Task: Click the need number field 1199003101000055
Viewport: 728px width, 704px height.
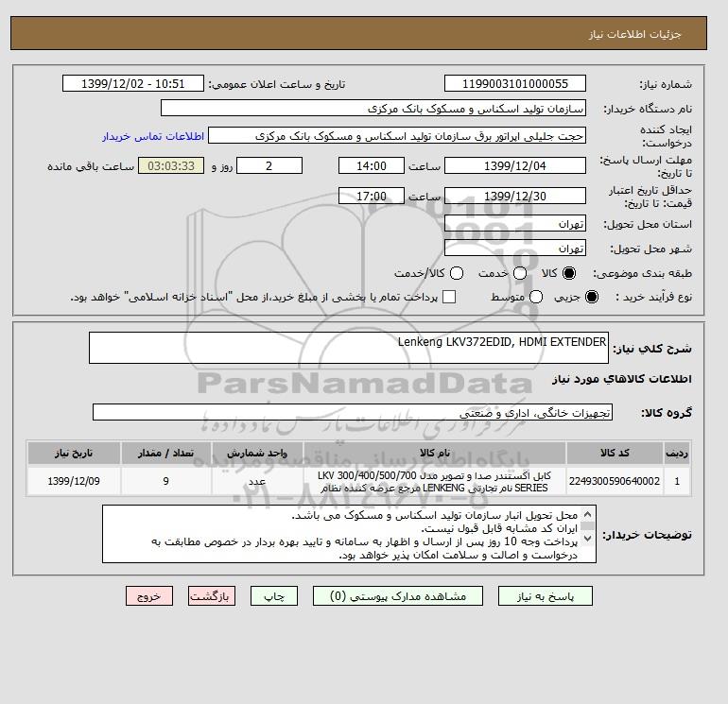Action: (x=515, y=84)
